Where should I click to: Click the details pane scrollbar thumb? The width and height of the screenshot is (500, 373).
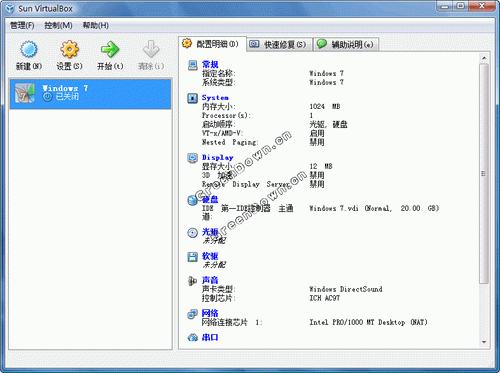(x=484, y=174)
